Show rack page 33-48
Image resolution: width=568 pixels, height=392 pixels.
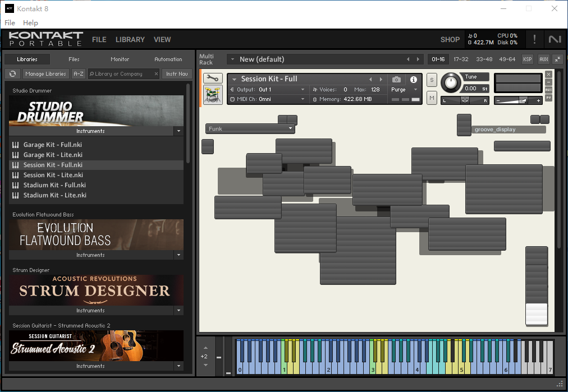pyautogui.click(x=484, y=59)
